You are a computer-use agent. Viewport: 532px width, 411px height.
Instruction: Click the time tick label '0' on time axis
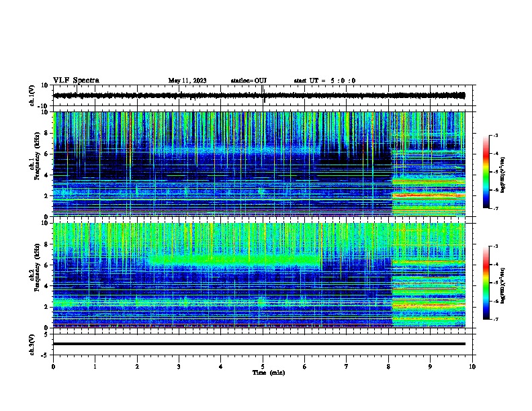pos(53,367)
